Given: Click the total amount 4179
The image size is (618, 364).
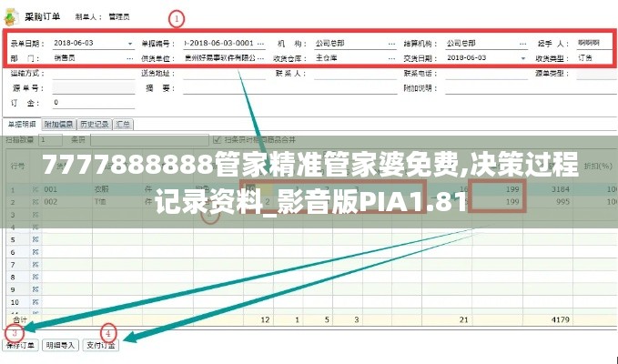Looking at the screenshot, I should tap(560, 320).
